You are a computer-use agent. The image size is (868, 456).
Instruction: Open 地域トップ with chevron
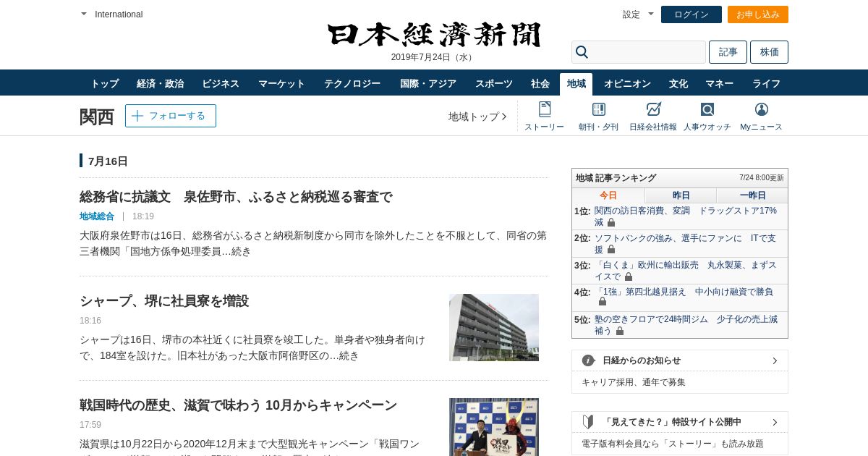click(x=477, y=117)
